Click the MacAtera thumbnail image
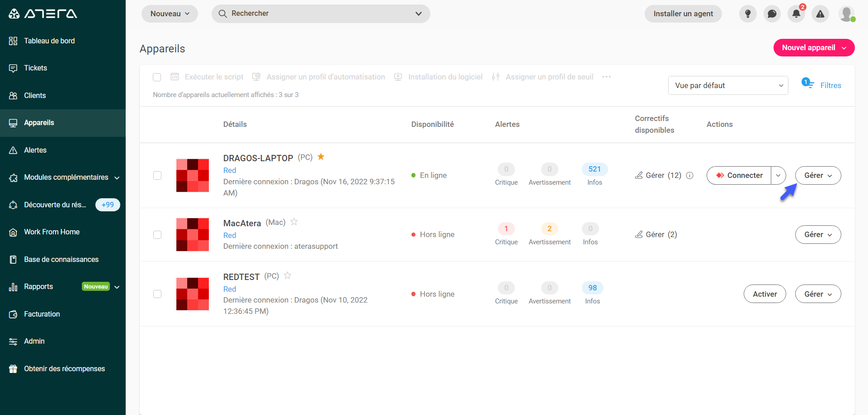868x415 pixels. pyautogui.click(x=193, y=234)
